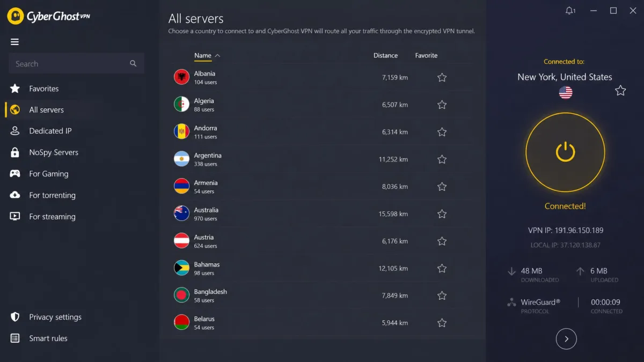Sort the list by Distance header
Screen dimensions: 644x362
[385, 56]
